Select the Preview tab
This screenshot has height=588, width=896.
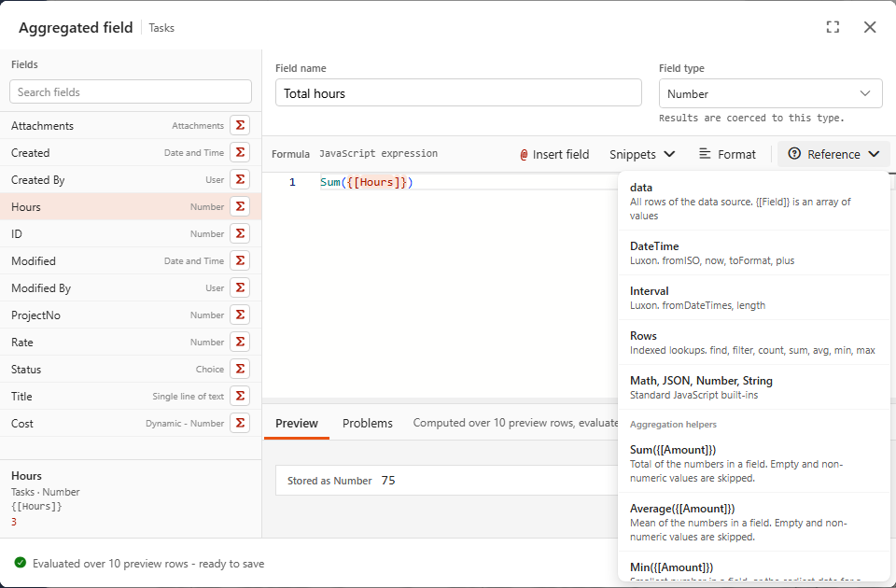[297, 423]
